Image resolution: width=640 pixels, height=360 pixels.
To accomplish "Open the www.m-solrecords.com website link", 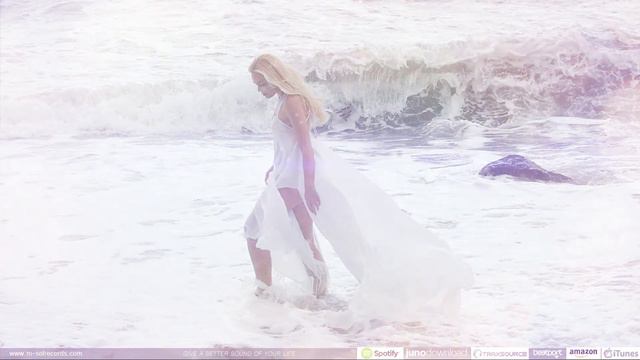I will (46, 353).
